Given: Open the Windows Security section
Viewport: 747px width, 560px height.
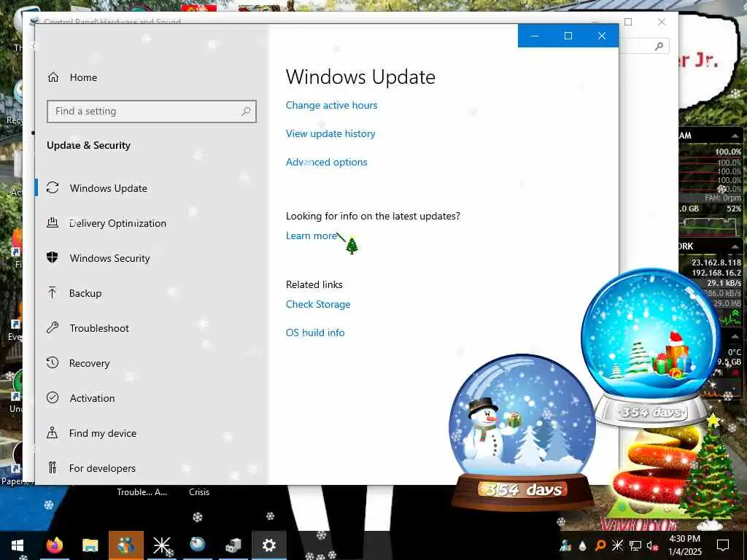Looking at the screenshot, I should tap(109, 258).
